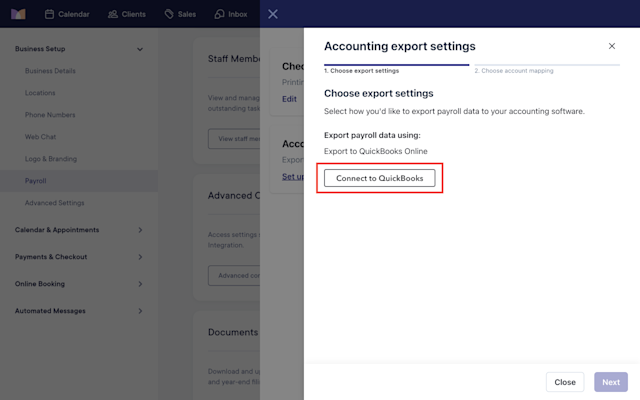The height and width of the screenshot is (400, 640).
Task: Click 'Accounting export settings' dialog title
Action: 400,46
